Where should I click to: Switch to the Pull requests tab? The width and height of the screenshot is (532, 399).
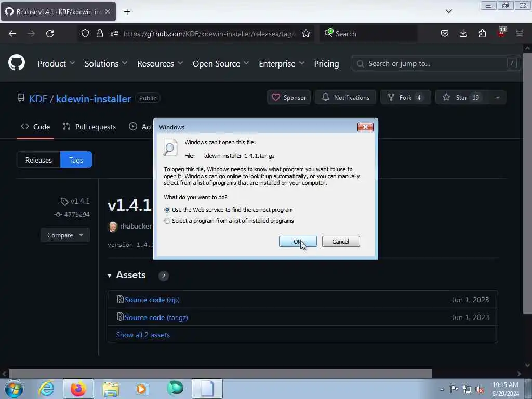pos(89,127)
